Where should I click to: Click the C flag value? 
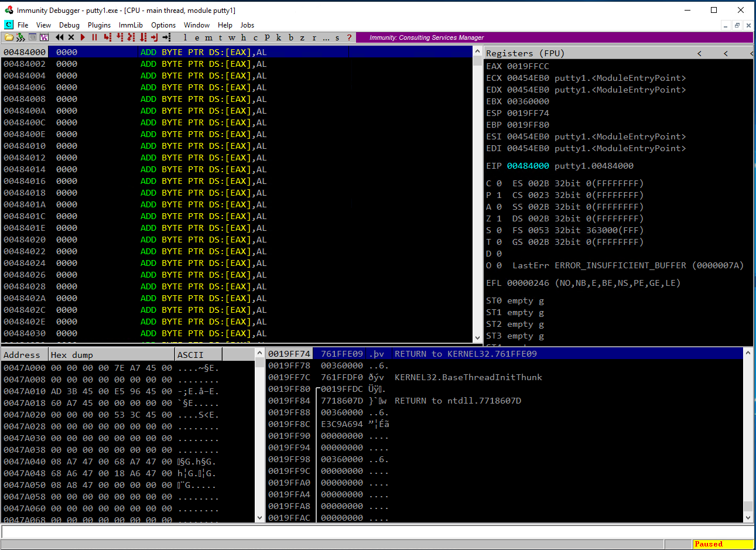coord(499,183)
